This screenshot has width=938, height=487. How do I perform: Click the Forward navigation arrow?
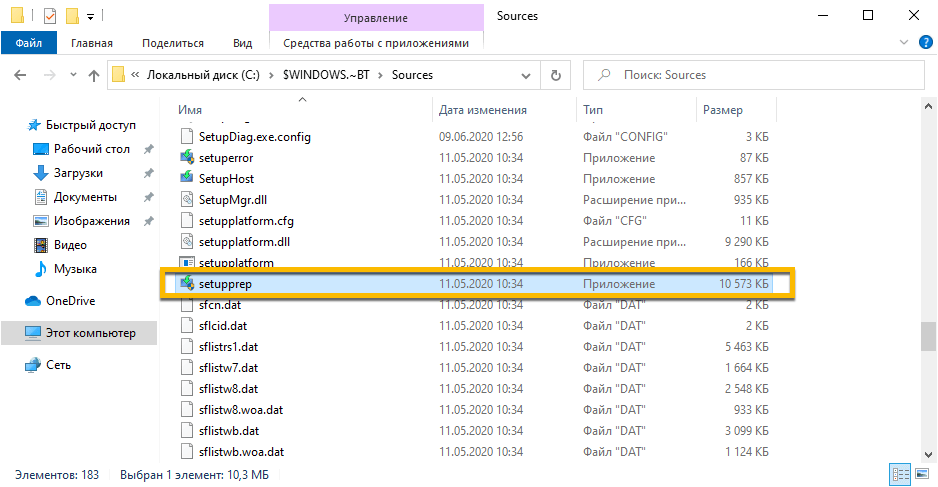pos(50,75)
